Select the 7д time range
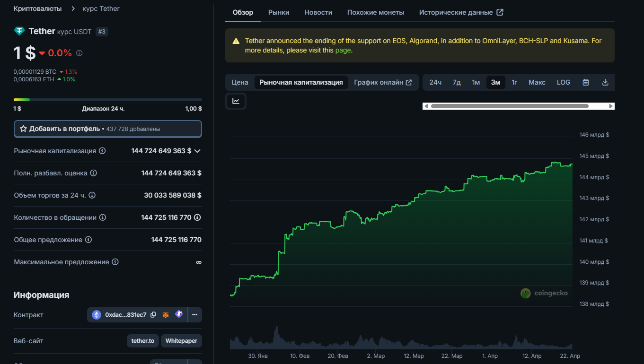 (x=456, y=82)
